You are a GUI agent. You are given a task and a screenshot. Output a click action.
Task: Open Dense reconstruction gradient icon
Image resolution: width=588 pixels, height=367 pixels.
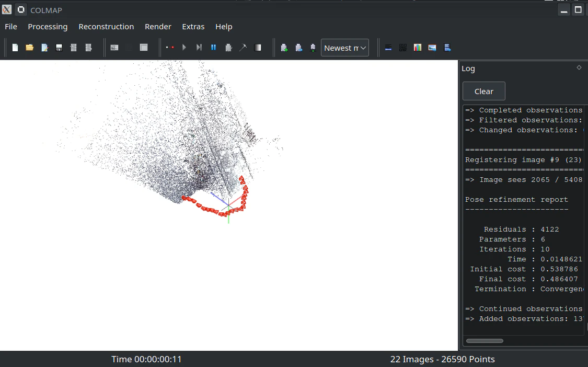pos(258,48)
